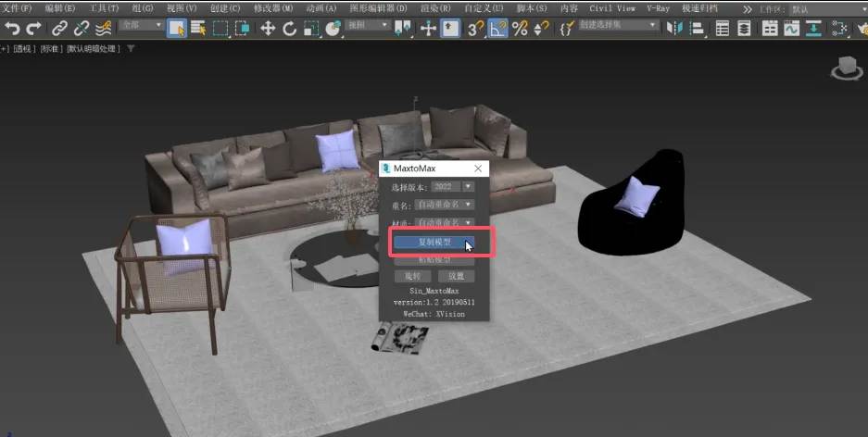This screenshot has width=868, height=437.
Task: Choose the Rectangular Selection Region icon
Action: (x=220, y=28)
